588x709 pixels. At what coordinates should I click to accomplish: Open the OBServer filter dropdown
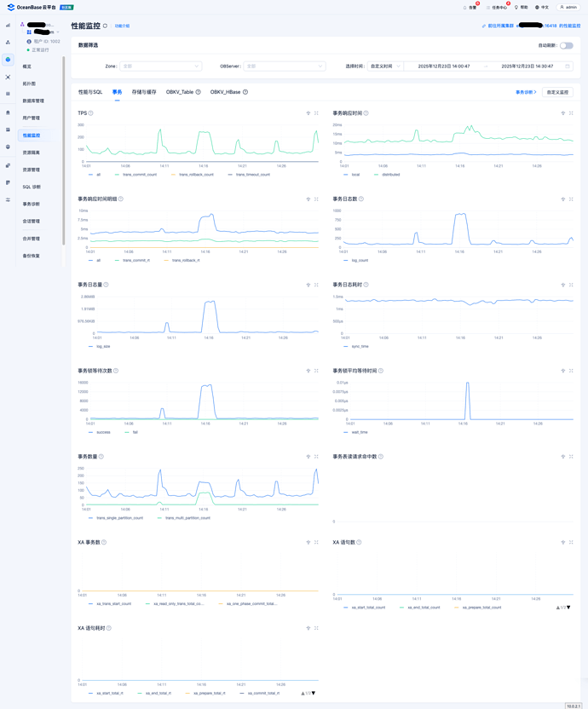284,66
